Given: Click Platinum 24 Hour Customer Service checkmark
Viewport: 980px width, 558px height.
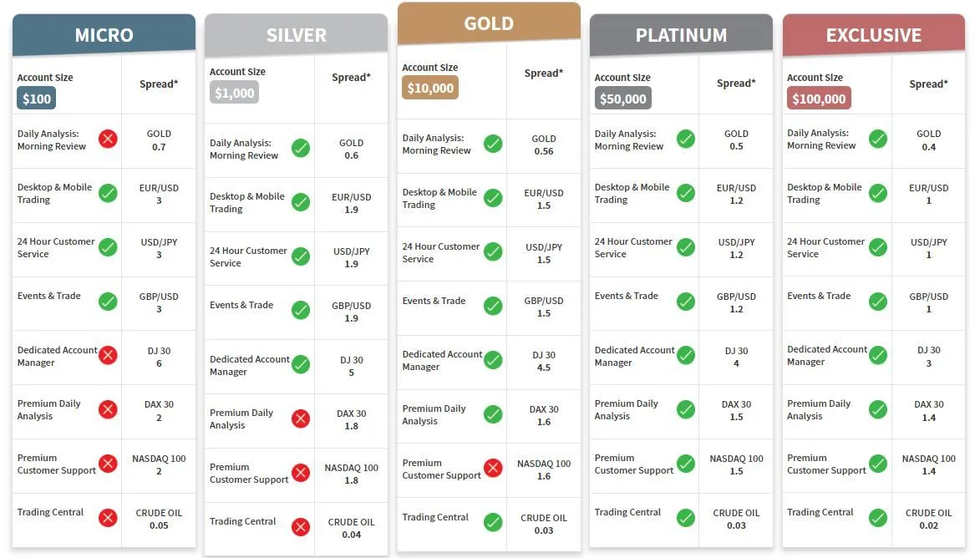Looking at the screenshot, I should [686, 247].
